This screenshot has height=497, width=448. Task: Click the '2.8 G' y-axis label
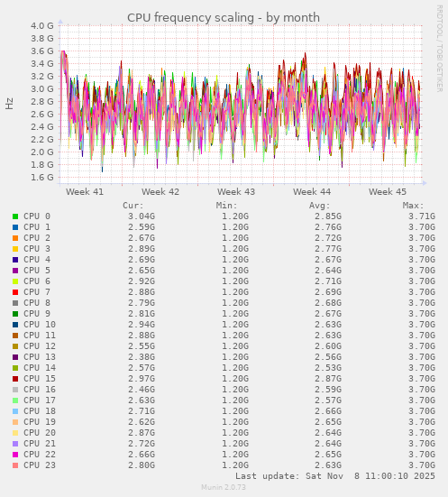pos(42,101)
